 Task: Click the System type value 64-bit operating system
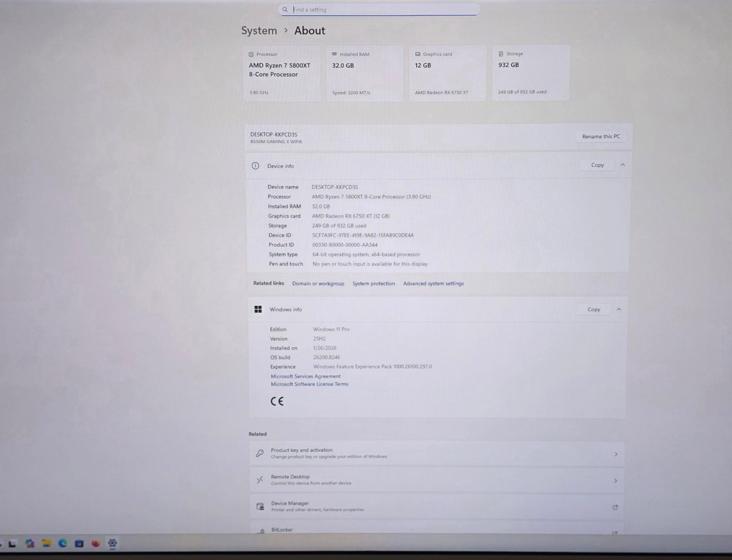click(366, 255)
